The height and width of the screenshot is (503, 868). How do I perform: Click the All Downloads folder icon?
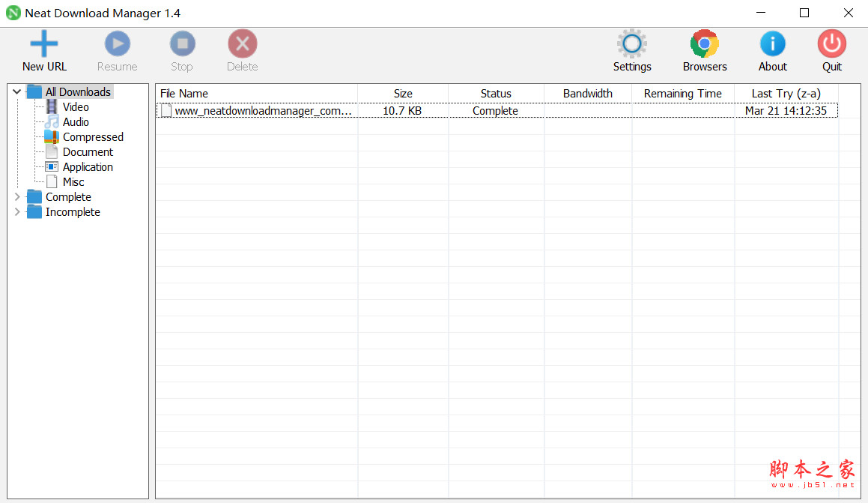[34, 92]
